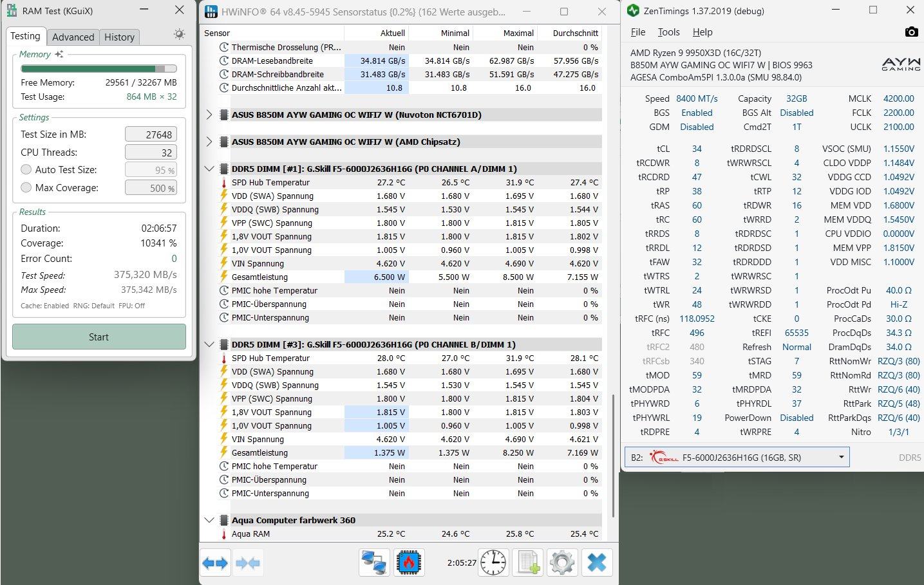Click the Aktuell column header in HWiNFO
Screen dimensions: 924x585
coord(377,33)
